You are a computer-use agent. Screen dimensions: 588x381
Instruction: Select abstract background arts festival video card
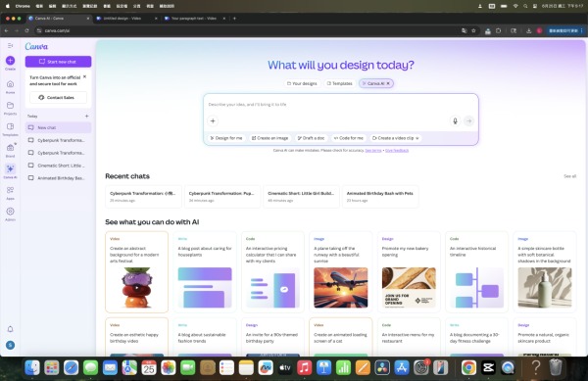pyautogui.click(x=137, y=272)
